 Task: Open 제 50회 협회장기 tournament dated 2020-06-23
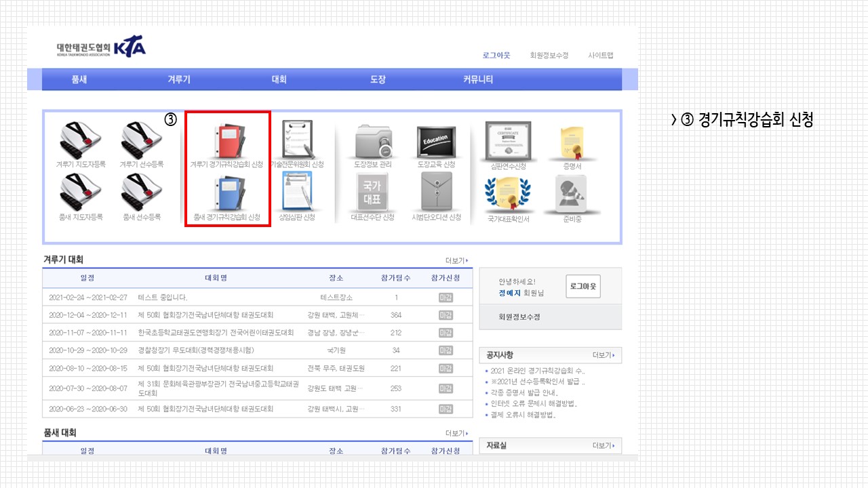click(205, 409)
